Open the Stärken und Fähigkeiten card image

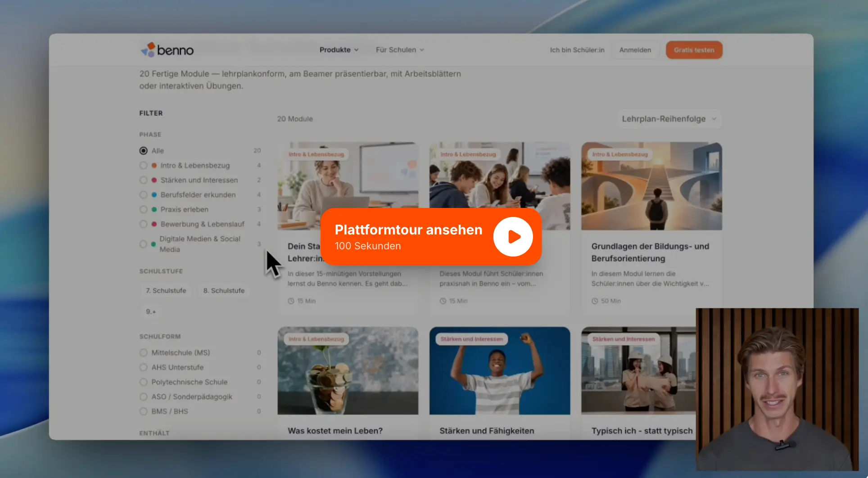(500, 371)
